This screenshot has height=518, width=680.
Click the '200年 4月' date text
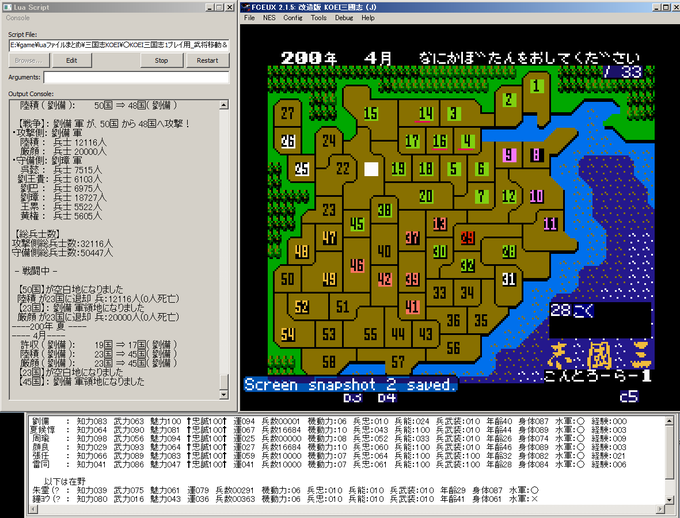pyautogui.click(x=336, y=58)
